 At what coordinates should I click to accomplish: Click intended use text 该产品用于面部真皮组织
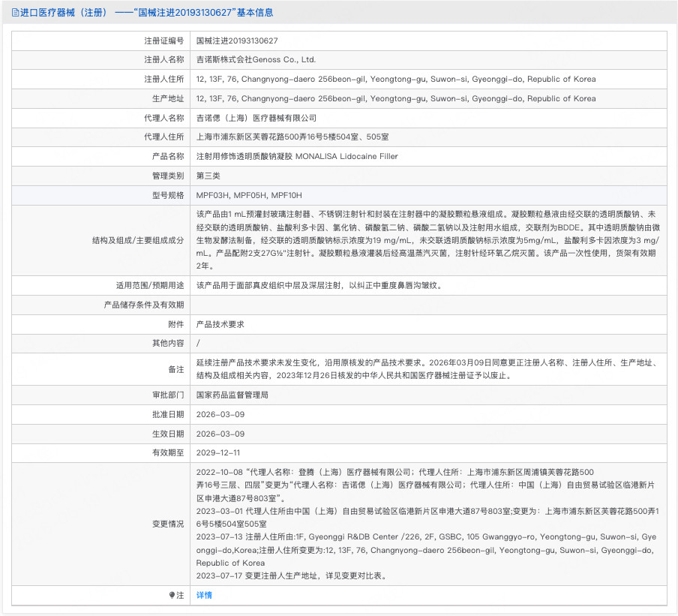[x=319, y=286]
